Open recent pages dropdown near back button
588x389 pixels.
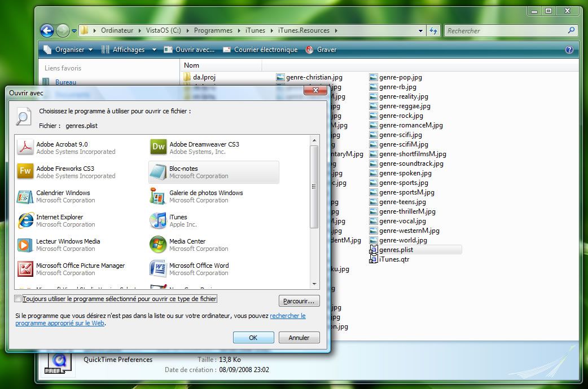point(74,31)
